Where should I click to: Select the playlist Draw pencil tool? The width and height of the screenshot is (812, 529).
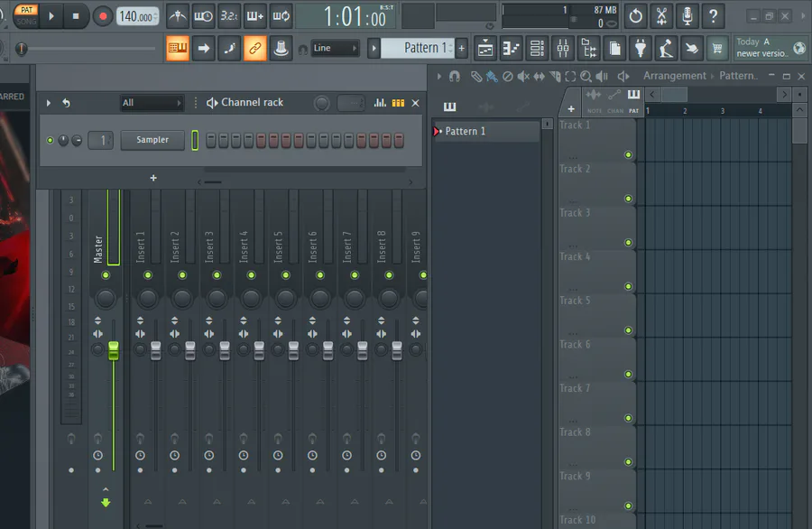point(475,77)
